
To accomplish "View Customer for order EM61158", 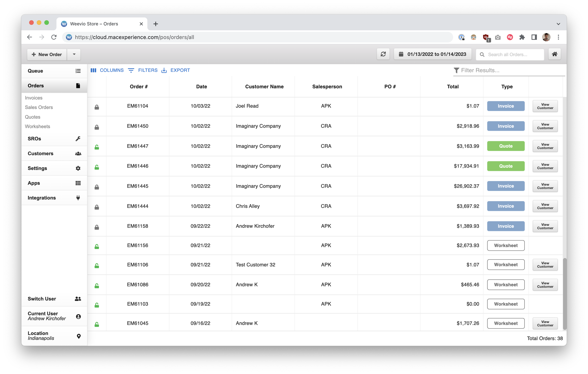I will tap(545, 226).
